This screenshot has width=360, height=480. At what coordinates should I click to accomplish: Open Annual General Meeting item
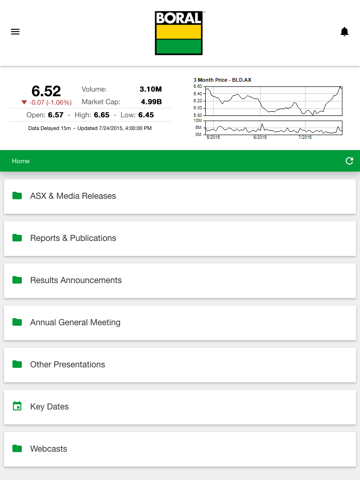[x=180, y=323]
